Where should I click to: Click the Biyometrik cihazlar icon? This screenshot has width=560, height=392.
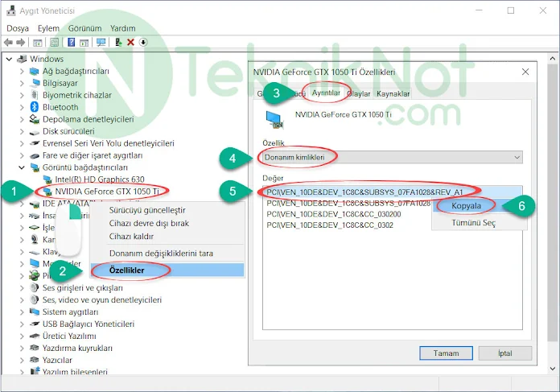(35, 95)
